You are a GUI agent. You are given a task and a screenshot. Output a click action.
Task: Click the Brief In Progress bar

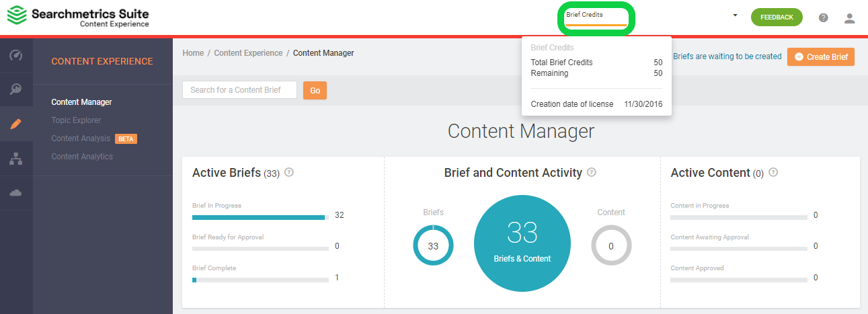click(260, 217)
